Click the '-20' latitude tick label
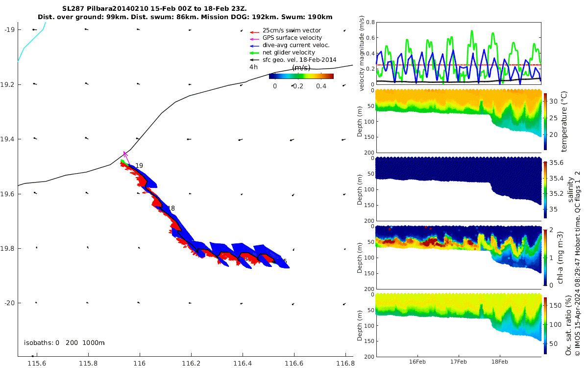The image size is (588, 368). pyautogui.click(x=9, y=303)
